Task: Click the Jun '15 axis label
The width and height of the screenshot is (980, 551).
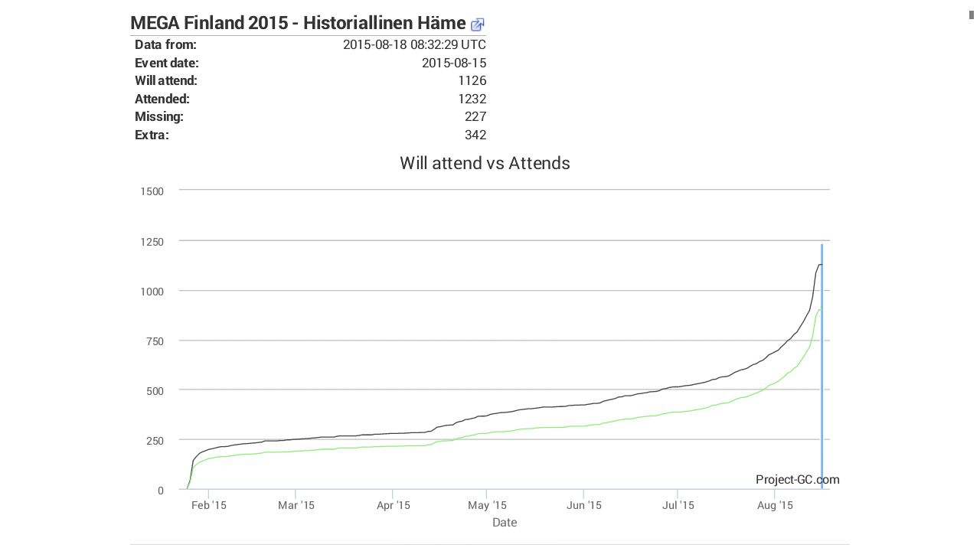Action: coord(584,505)
